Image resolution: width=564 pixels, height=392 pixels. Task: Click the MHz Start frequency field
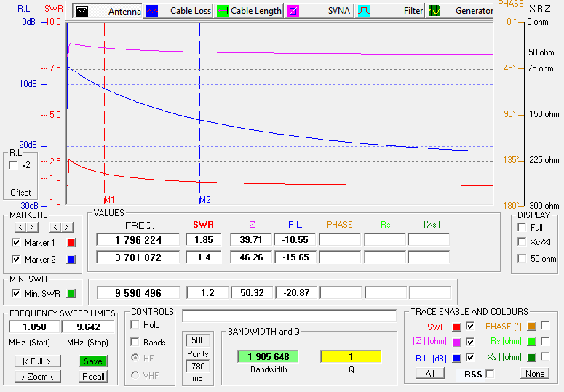pos(35,327)
